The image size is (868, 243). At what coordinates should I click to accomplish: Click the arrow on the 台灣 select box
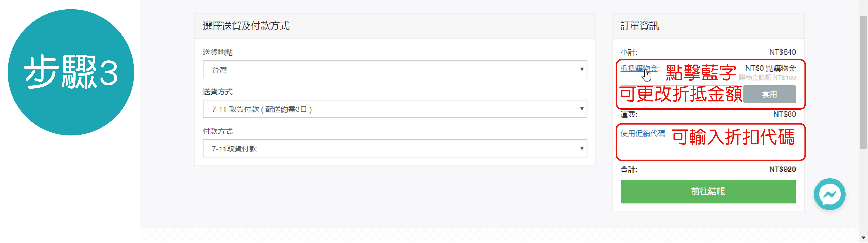coord(581,69)
